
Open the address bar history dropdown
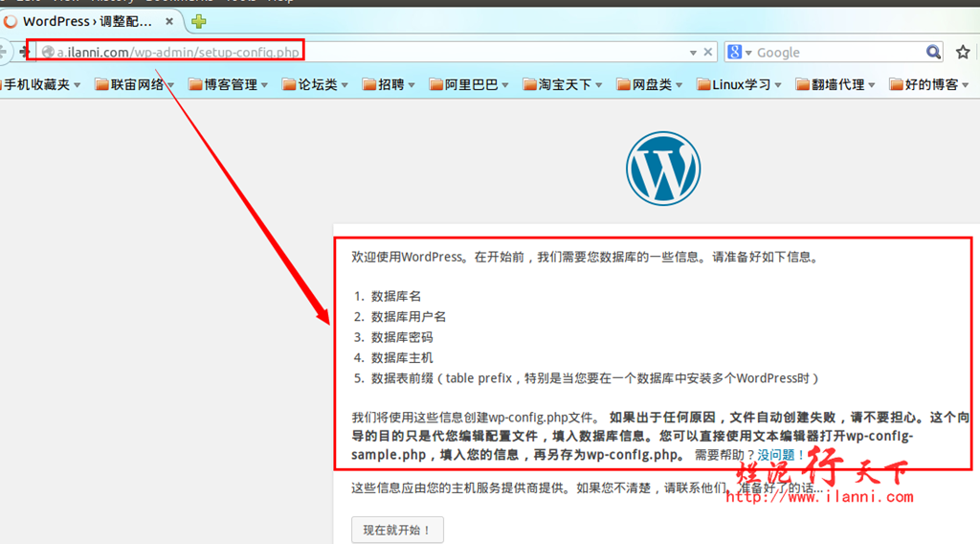point(693,52)
